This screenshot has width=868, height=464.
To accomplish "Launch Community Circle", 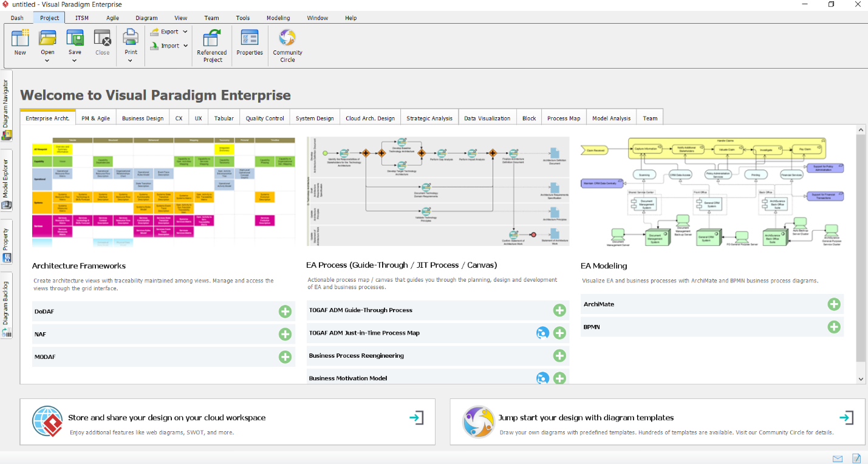I will click(287, 45).
